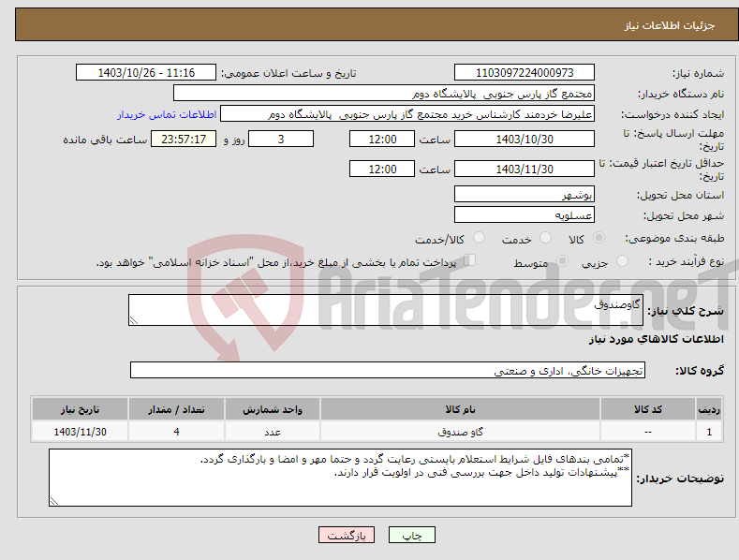Select the کالا/خدمت radio button

click(x=479, y=238)
